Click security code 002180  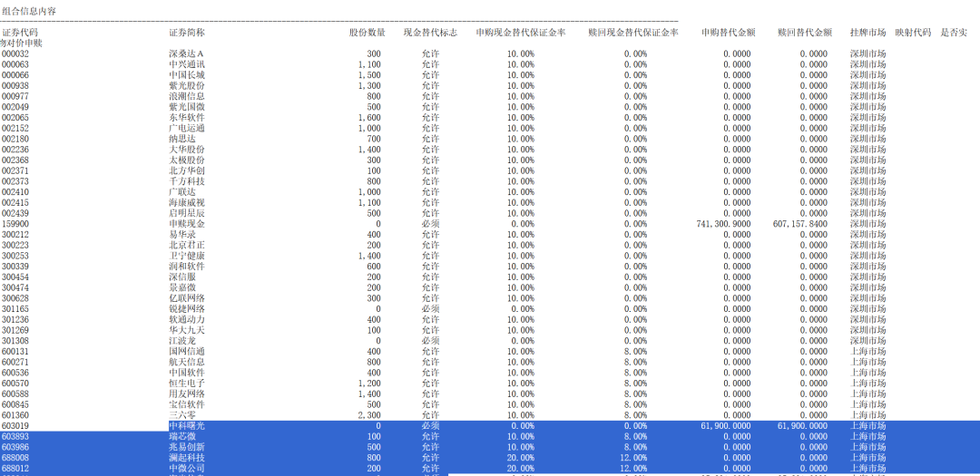[x=15, y=139]
